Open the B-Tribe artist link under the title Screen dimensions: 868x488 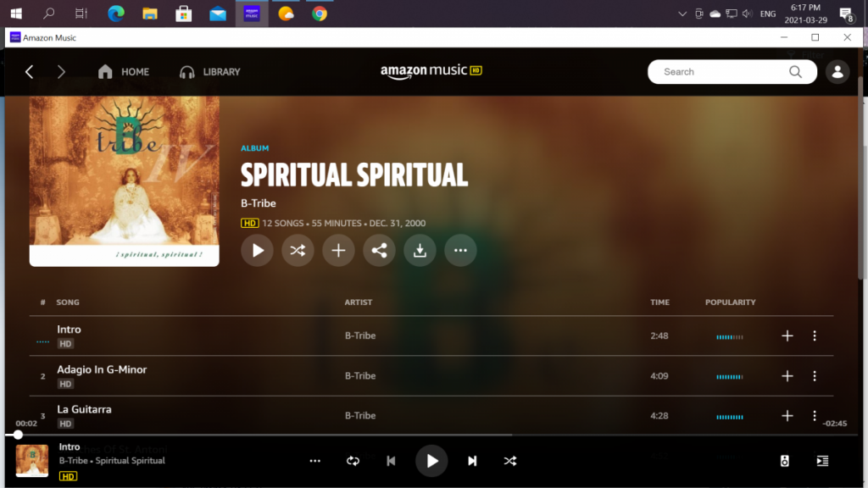point(259,203)
